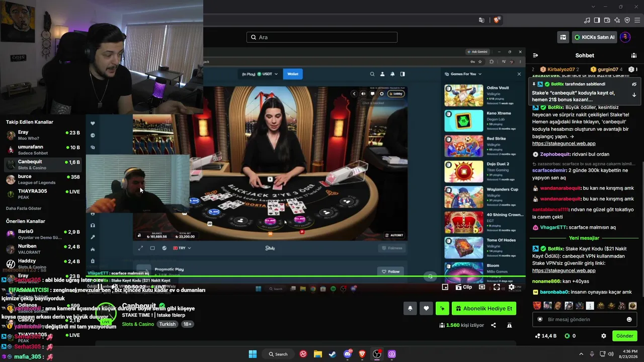Select the Canbequit channel in sidebar
This screenshot has width=644, height=362.
(x=43, y=164)
